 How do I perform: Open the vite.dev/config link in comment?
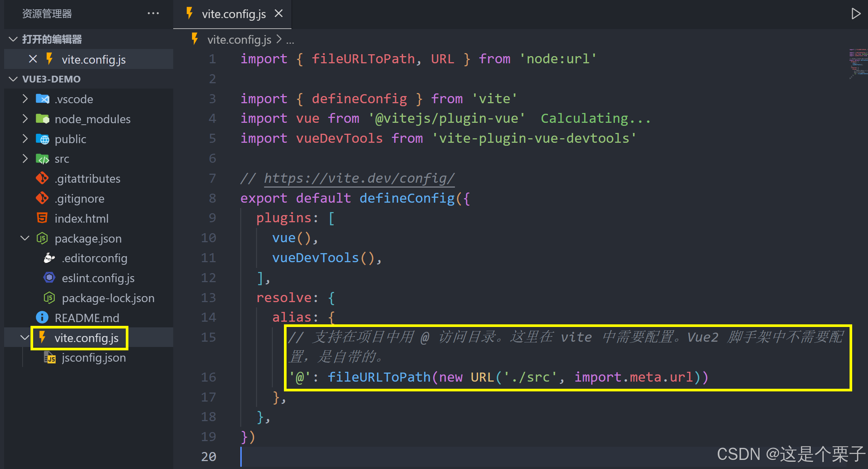(359, 178)
